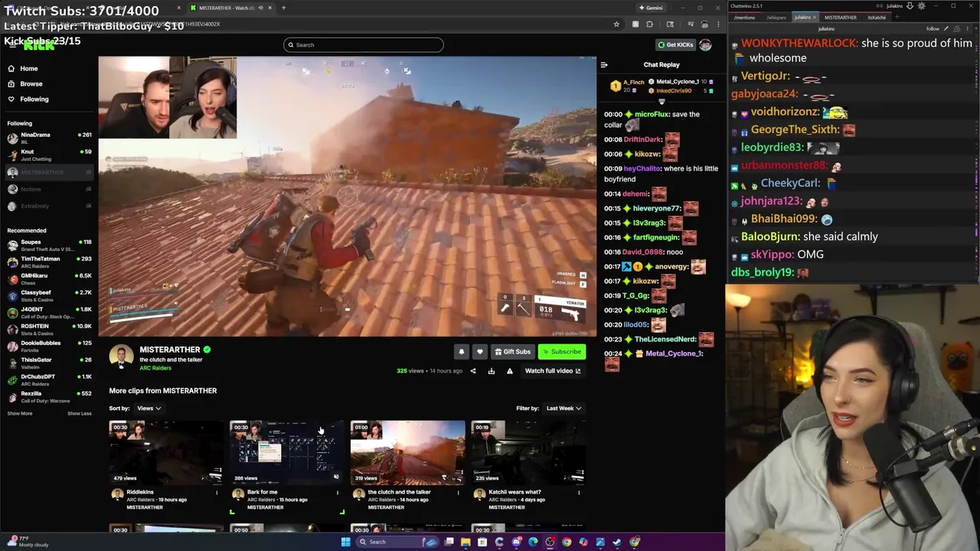Expand the Sort by Views dropdown
The height and width of the screenshot is (551, 980).
pos(149,408)
